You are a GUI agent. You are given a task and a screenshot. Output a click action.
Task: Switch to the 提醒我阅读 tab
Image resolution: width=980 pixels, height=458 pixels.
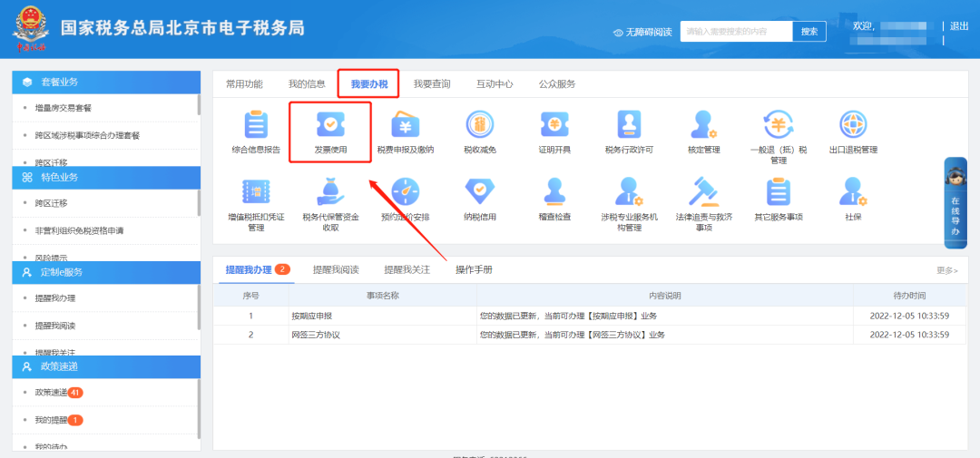point(336,270)
